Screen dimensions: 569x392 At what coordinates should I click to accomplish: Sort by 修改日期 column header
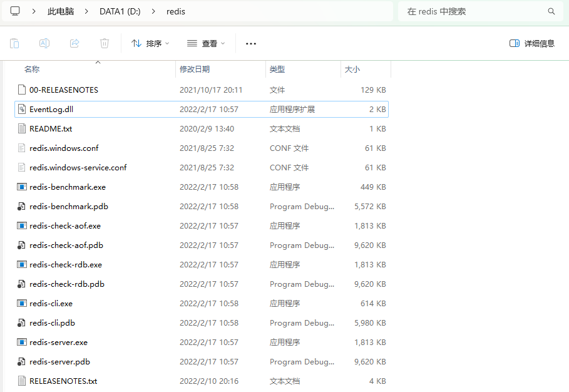coord(195,70)
